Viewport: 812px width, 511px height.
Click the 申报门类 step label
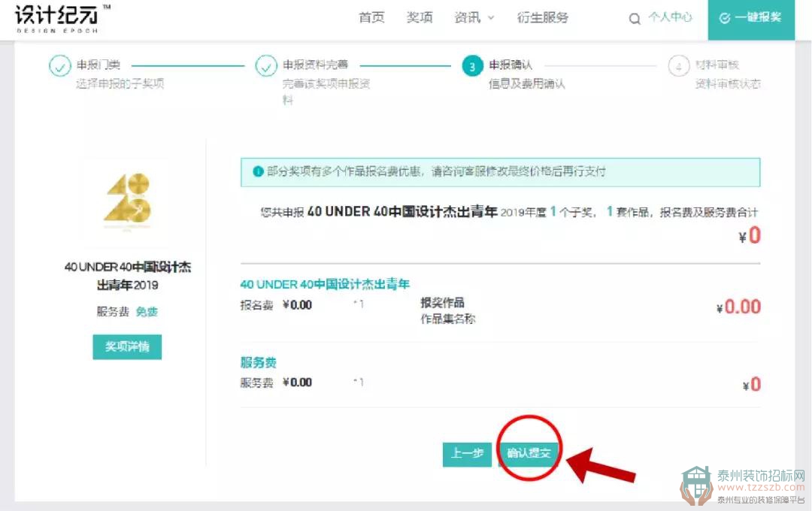point(98,65)
